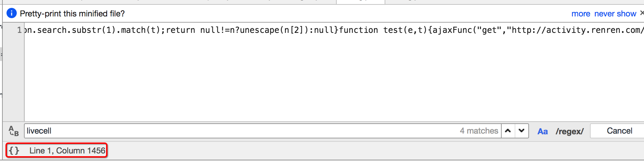Image resolution: width=644 pixels, height=161 pixels.
Task: Toggle the find-and-replace icon
Action: click(14, 131)
